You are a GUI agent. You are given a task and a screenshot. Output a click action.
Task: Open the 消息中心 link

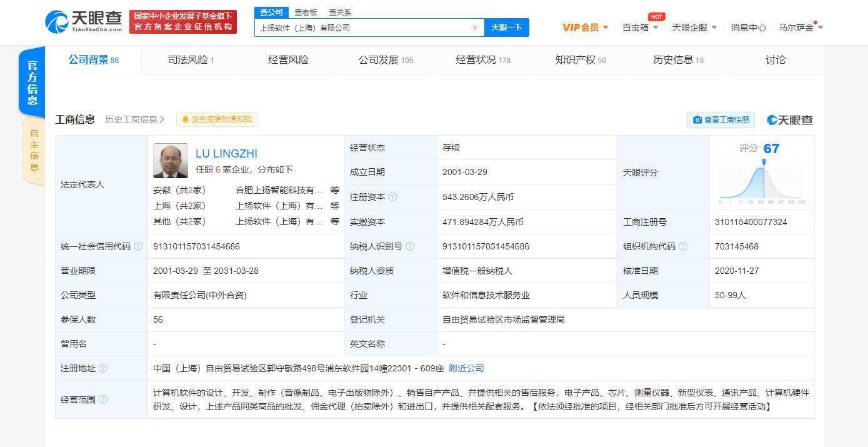(x=748, y=28)
